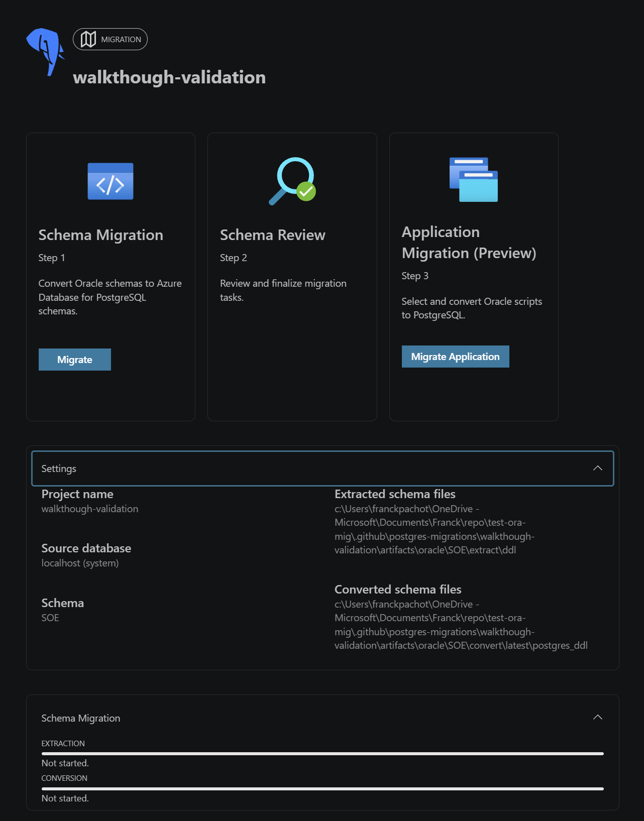This screenshot has height=821, width=644.
Task: Click the EXTRACTION progress bar
Action: tap(323, 753)
